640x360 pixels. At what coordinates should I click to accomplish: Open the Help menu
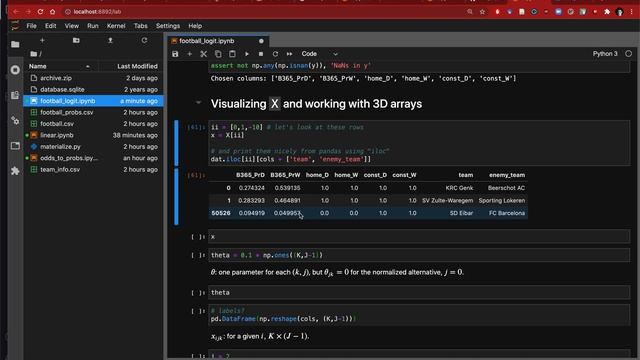pyautogui.click(x=195, y=26)
